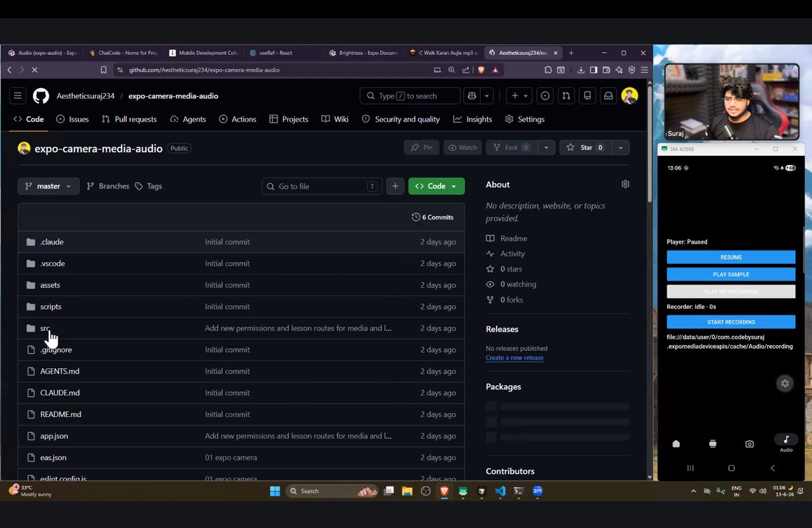This screenshot has height=528, width=812.
Task: Open Camera tab in phone app
Action: point(749,444)
